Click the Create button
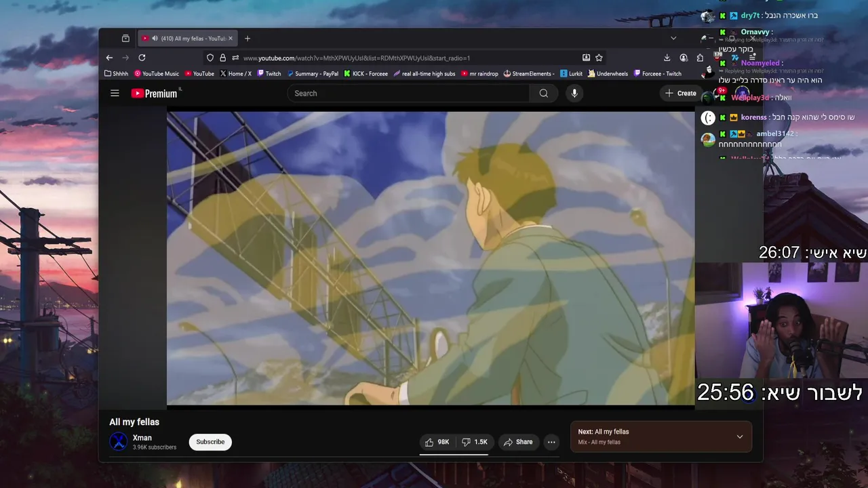 tap(681, 94)
